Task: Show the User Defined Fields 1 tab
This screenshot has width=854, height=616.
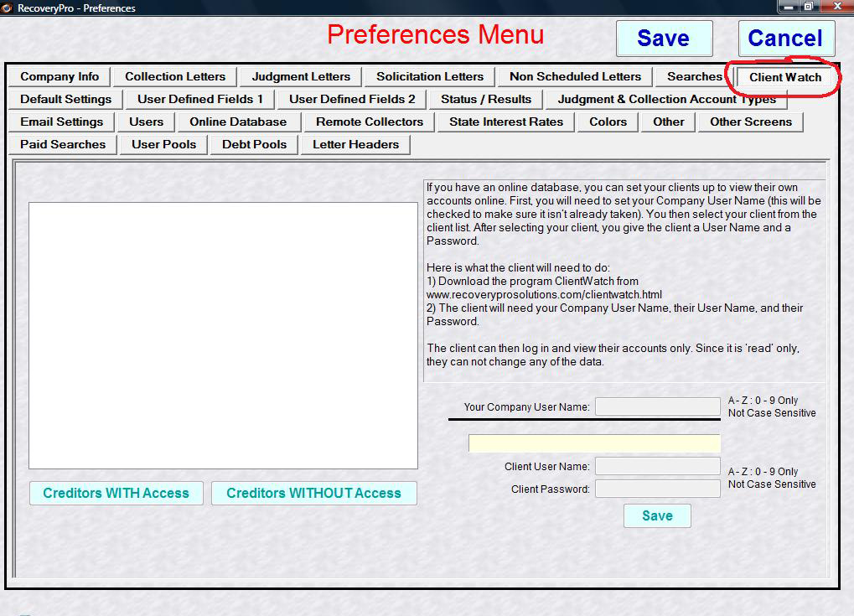Action: pos(200,99)
